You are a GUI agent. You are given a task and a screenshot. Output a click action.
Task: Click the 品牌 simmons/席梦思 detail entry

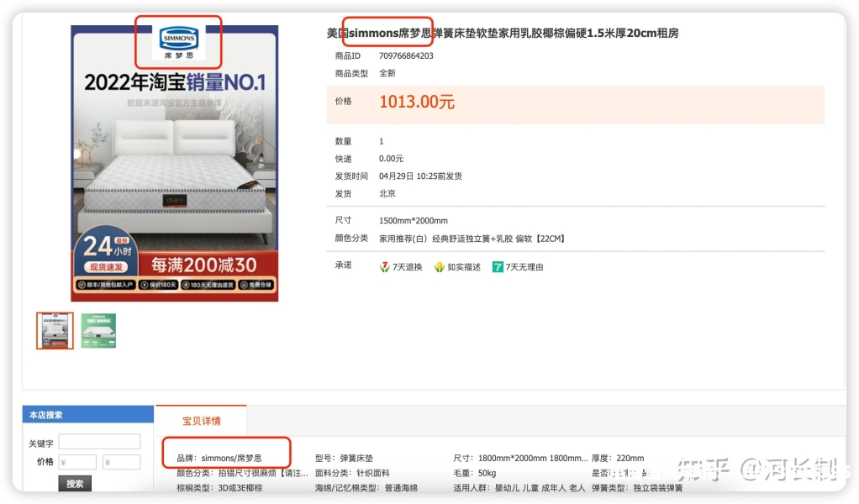coord(219,459)
